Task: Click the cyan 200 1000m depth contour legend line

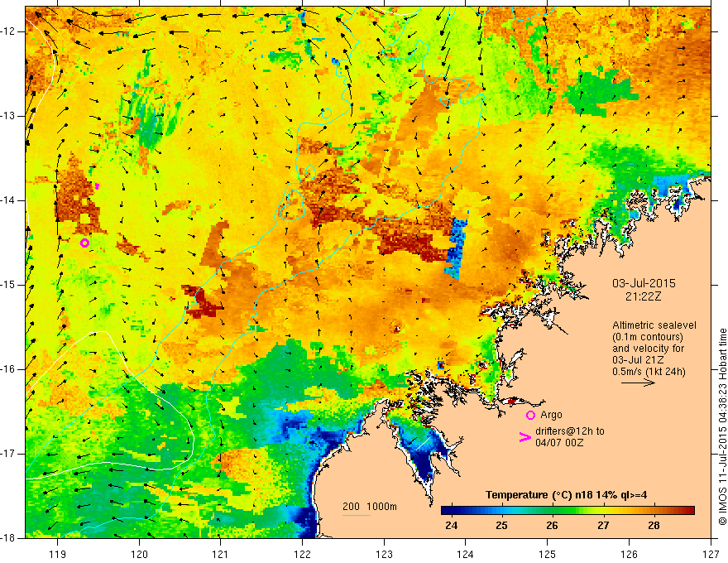Action: (357, 516)
